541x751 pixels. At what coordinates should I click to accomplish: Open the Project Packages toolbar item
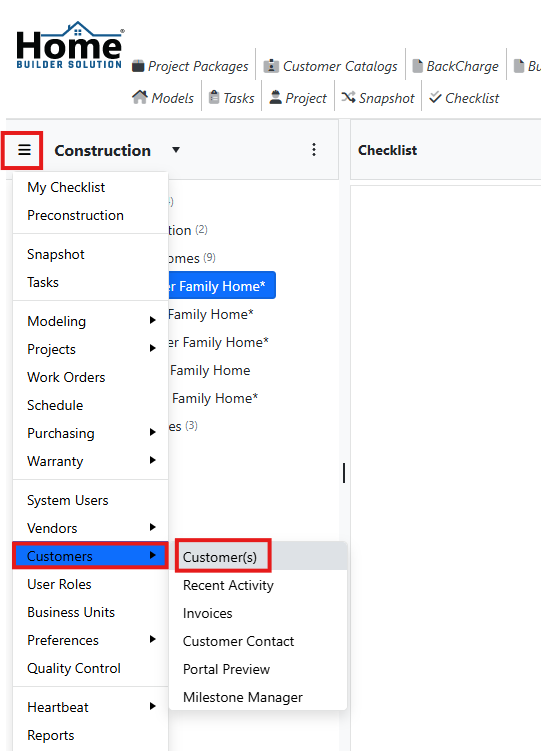tap(190, 66)
